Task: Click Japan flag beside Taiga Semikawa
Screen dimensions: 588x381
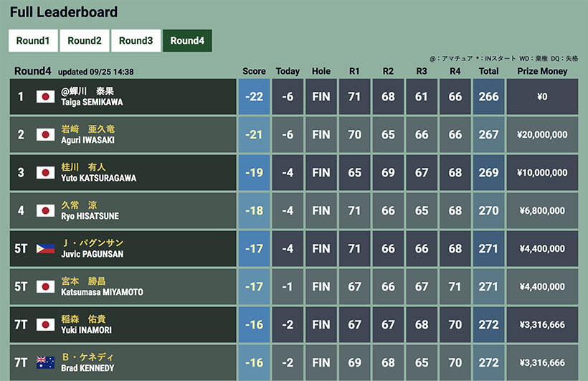Action: (46, 97)
